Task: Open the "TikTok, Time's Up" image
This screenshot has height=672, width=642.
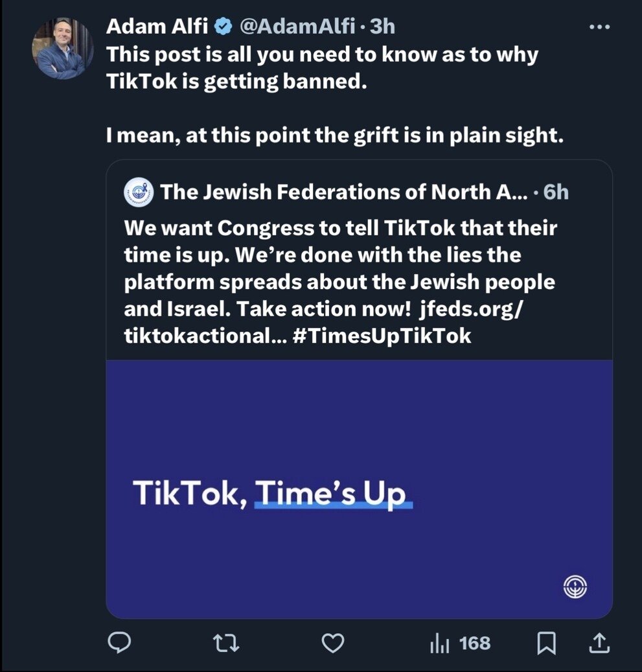Action: click(359, 489)
